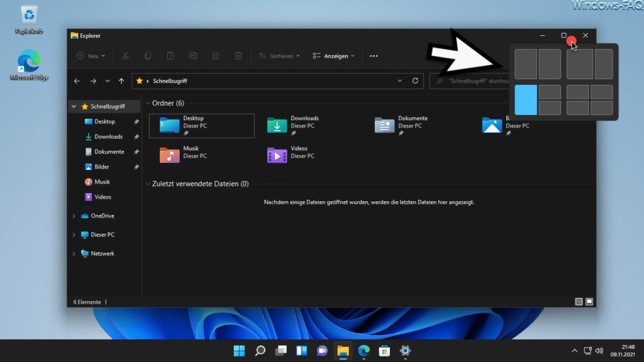Viewport: 644px width, 362px height.
Task: Select Dokumente in the sidebar
Action: pyautogui.click(x=109, y=152)
